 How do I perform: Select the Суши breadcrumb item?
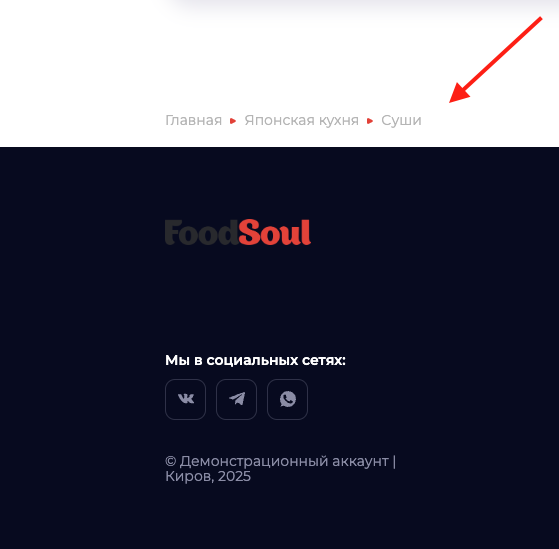[x=401, y=120]
